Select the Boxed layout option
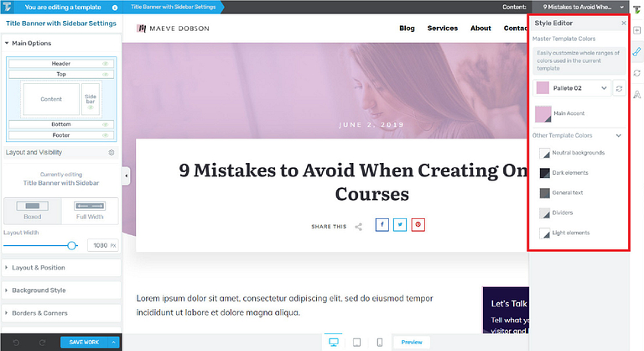 (33, 211)
